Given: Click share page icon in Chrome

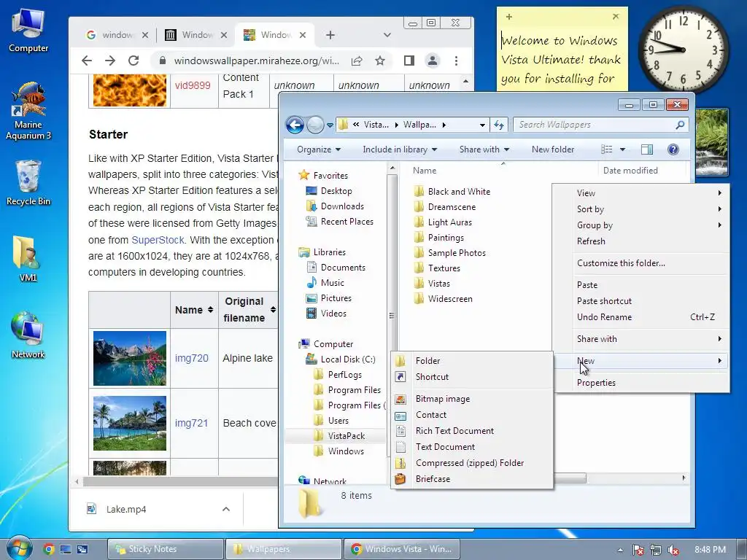Looking at the screenshot, I should [356, 61].
